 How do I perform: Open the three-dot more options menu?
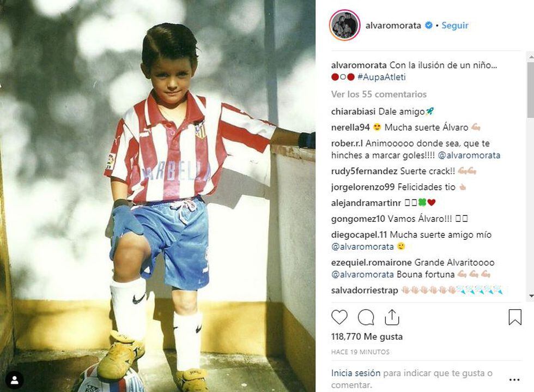514,379
